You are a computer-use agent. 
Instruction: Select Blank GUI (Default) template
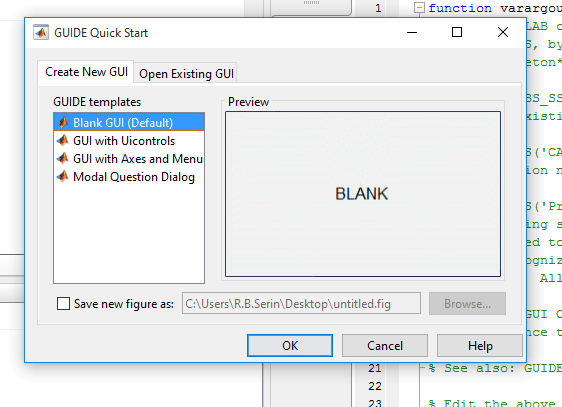point(129,122)
